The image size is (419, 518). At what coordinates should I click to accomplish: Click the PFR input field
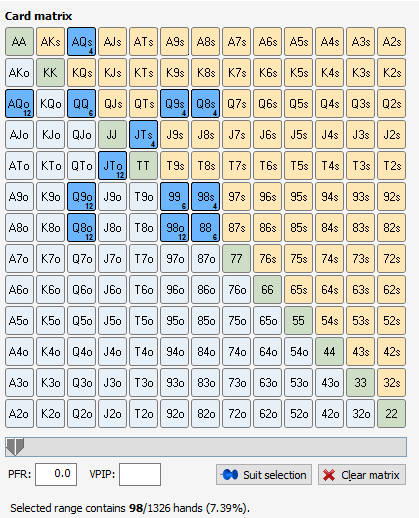56,474
